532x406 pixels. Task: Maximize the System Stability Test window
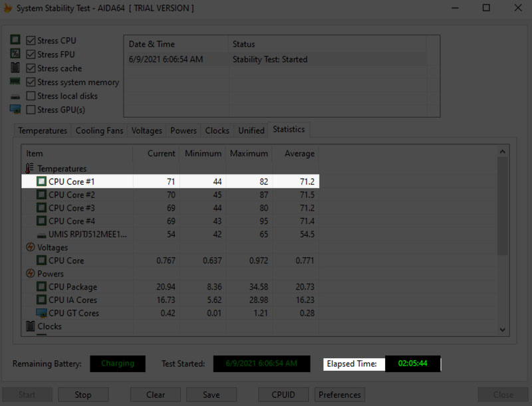point(486,8)
